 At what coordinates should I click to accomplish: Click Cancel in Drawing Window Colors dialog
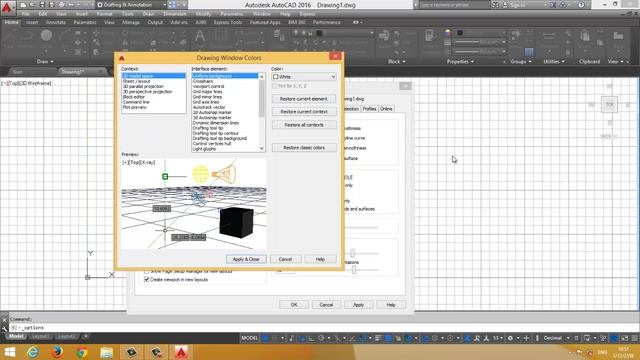tap(285, 259)
